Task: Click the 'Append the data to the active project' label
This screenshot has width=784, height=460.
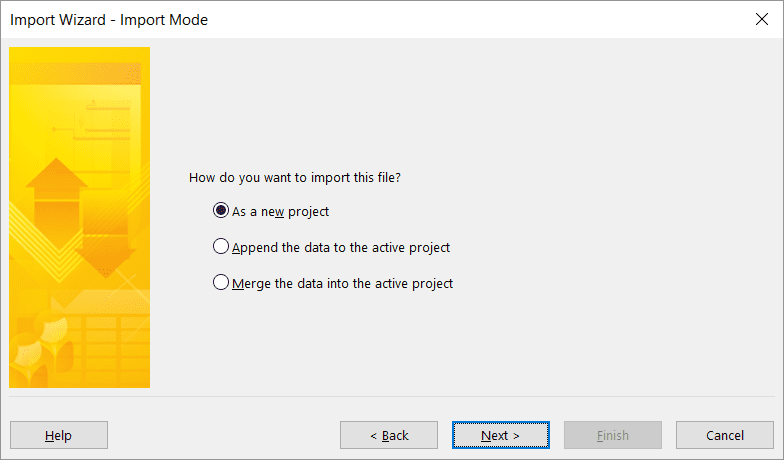Action: pos(341,248)
